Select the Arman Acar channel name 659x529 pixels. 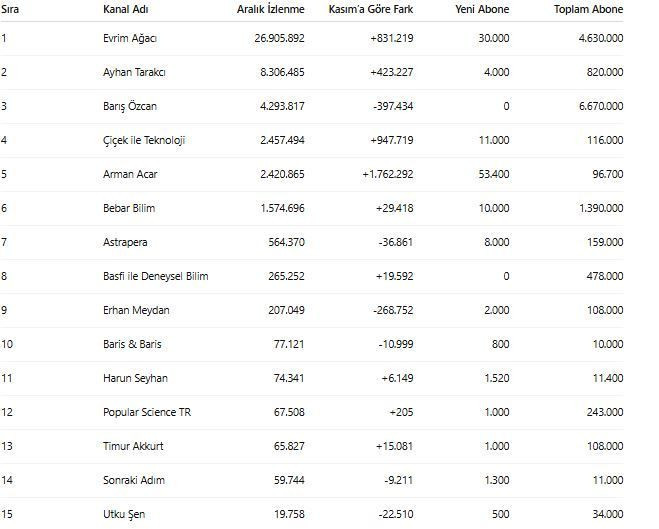tap(130, 174)
